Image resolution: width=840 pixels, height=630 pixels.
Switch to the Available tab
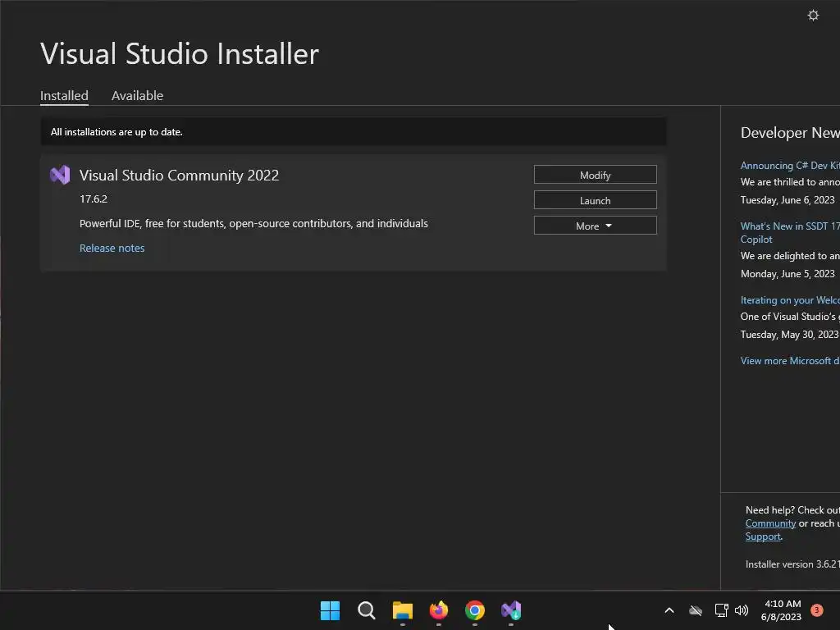pyautogui.click(x=137, y=96)
